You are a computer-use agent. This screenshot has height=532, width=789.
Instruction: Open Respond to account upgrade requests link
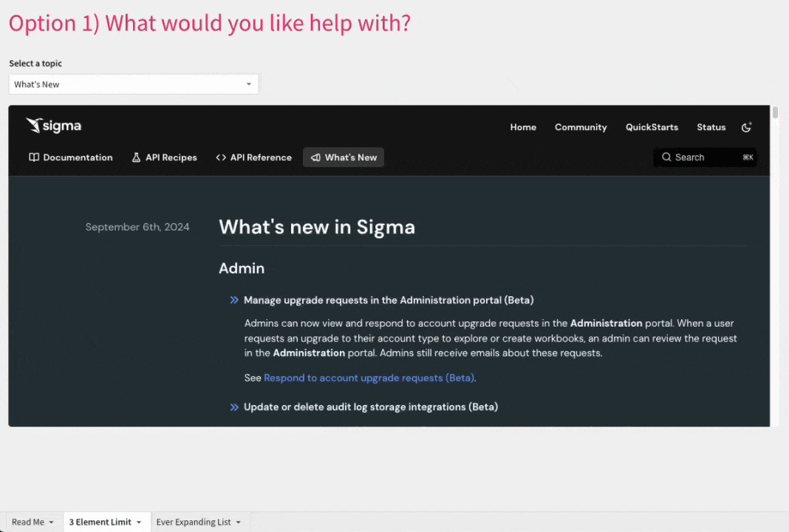tap(369, 378)
